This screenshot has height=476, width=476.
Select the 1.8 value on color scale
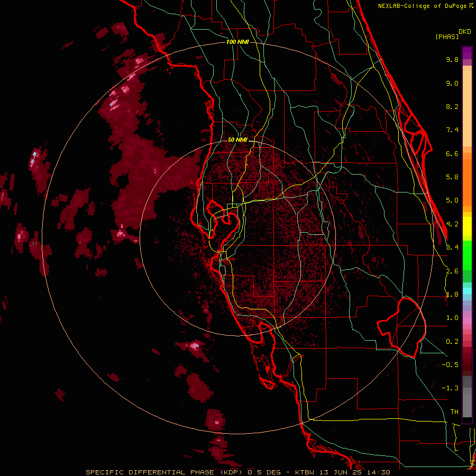[x=452, y=295]
